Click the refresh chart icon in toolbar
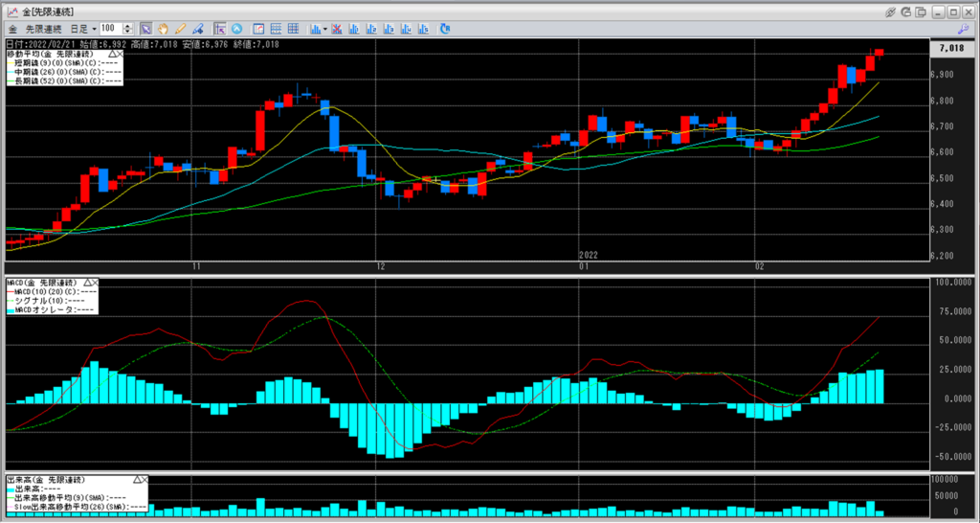Screen dimensions: 980x523 point(444,29)
